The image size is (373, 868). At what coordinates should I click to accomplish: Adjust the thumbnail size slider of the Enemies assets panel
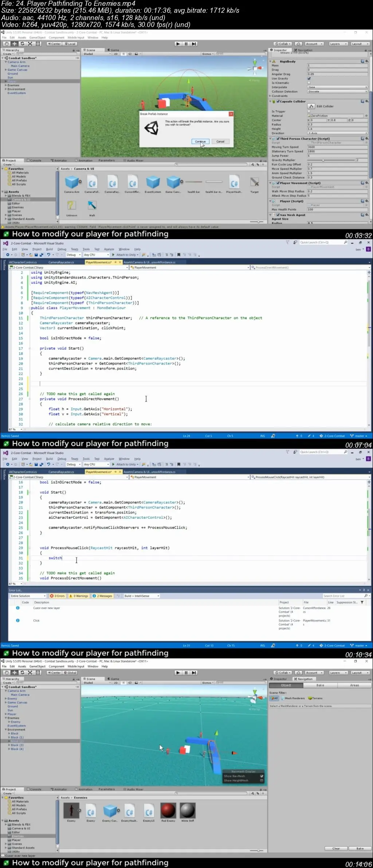click(x=259, y=851)
